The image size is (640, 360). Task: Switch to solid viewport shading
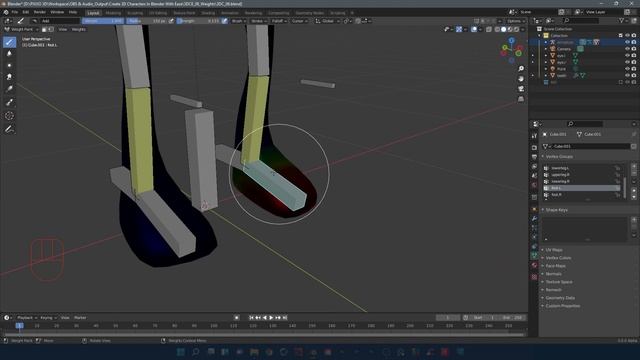(504, 29)
